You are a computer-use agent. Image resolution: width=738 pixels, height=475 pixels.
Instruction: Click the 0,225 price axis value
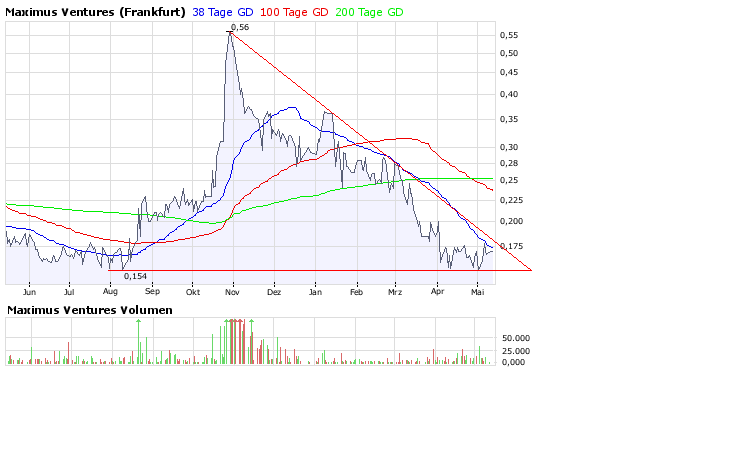(x=511, y=200)
